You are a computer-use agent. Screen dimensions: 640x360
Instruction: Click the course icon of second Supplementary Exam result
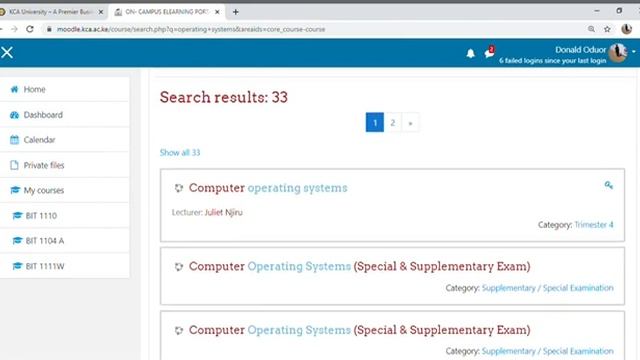click(179, 331)
